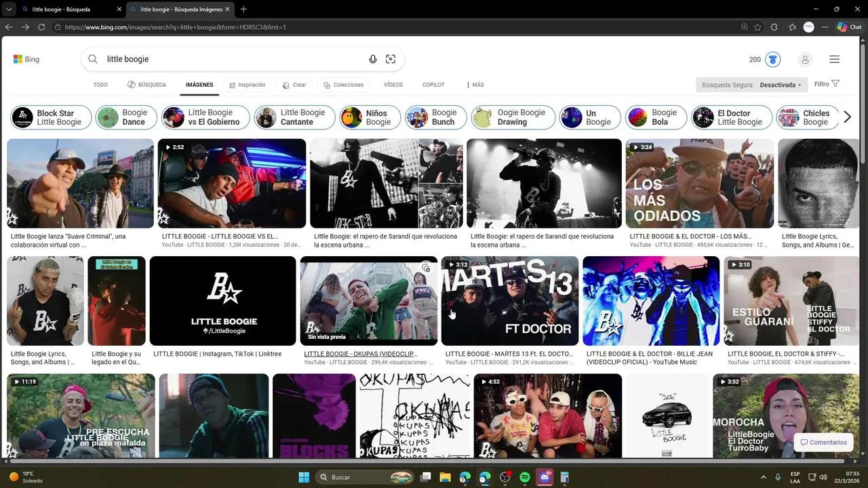Switch to the TODO tab
This screenshot has height=488, width=868.
click(x=100, y=85)
